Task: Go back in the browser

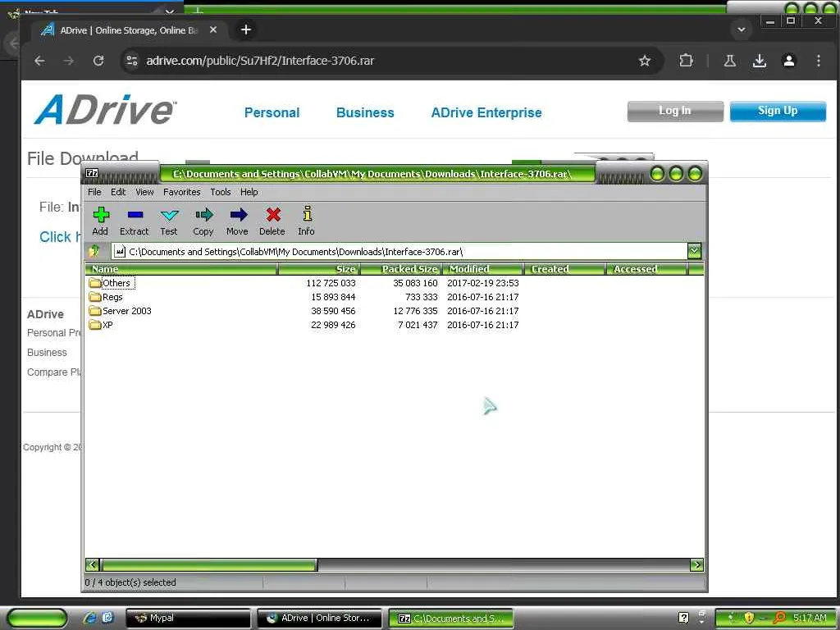Action: (x=39, y=61)
